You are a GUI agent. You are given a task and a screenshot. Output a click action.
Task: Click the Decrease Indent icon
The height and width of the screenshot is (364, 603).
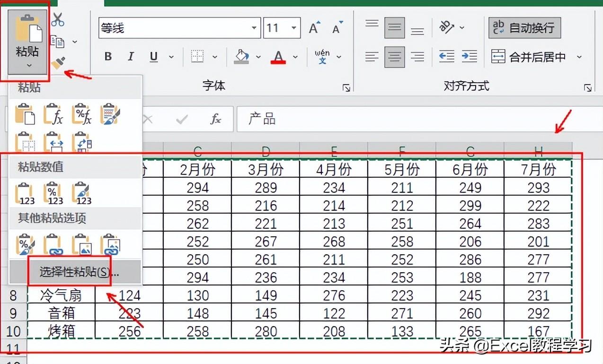pyautogui.click(x=446, y=57)
